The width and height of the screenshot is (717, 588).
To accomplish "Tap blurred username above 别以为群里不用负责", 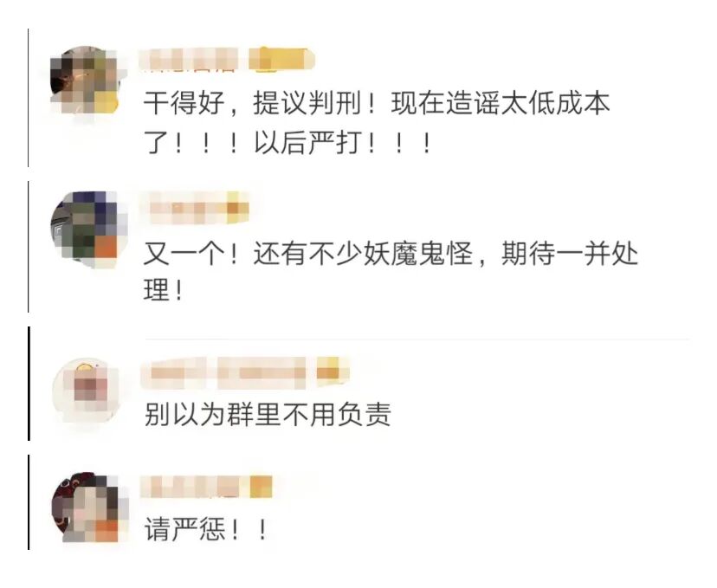I will click(x=224, y=373).
